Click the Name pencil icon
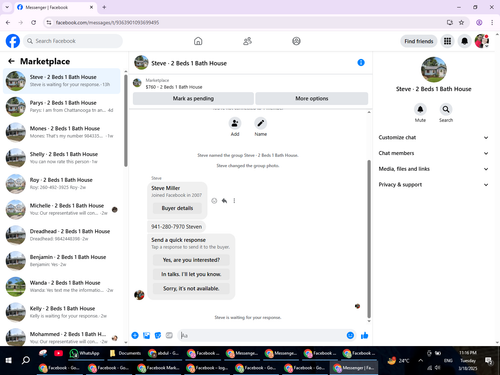The height and width of the screenshot is (375, 500). point(261,123)
